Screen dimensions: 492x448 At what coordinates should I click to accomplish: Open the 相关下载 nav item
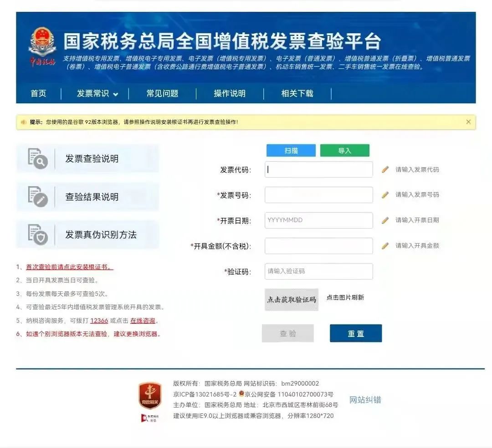coord(297,93)
